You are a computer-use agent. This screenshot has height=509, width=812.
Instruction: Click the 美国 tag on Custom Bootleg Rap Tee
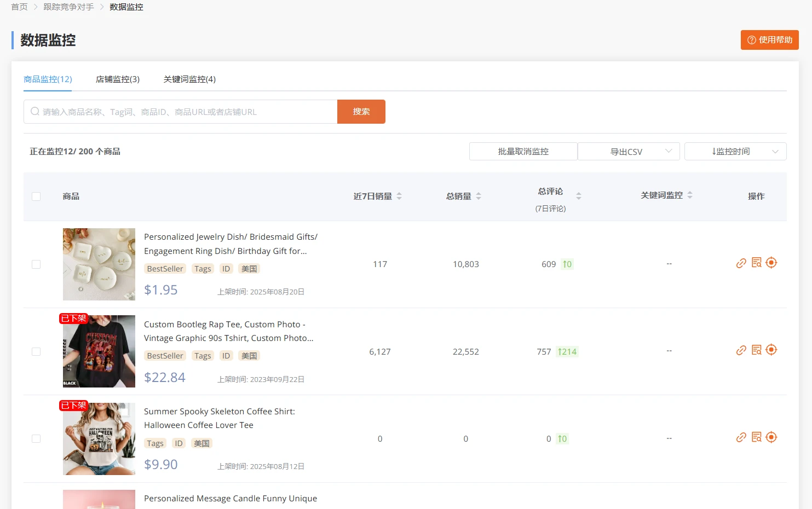(x=249, y=356)
